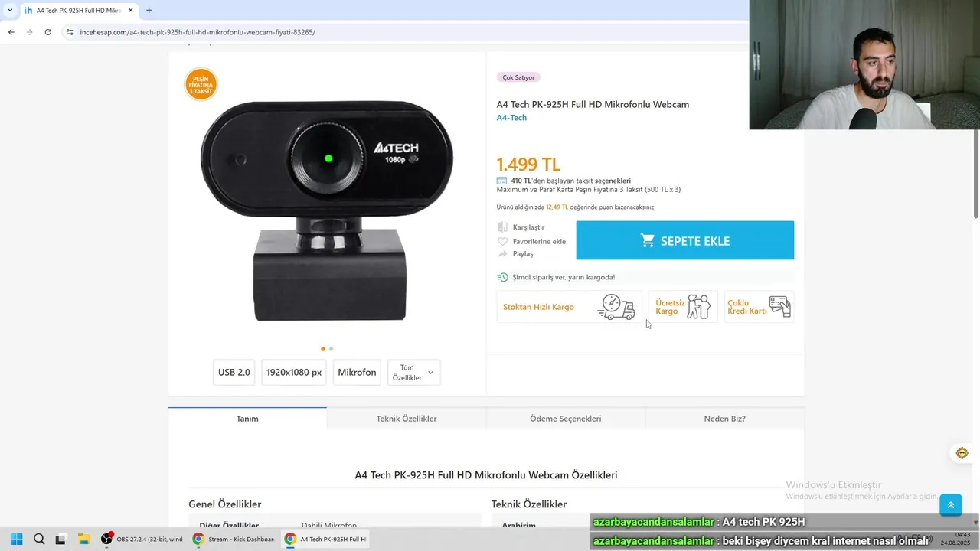
Task: Open Task View on the taskbar
Action: click(x=60, y=539)
